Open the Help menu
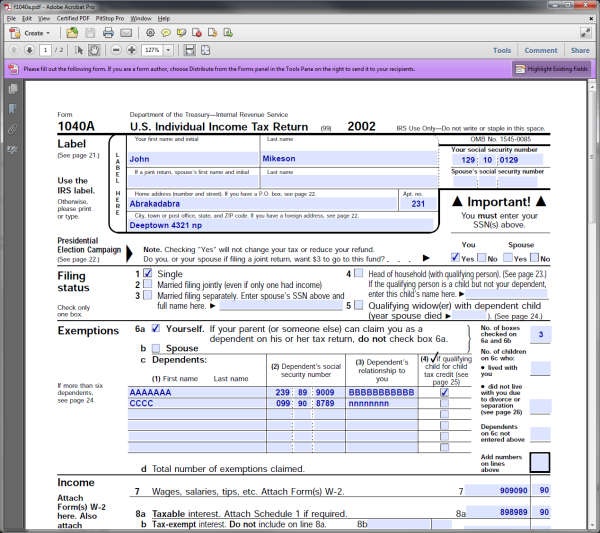The image size is (600, 533). click(164, 18)
